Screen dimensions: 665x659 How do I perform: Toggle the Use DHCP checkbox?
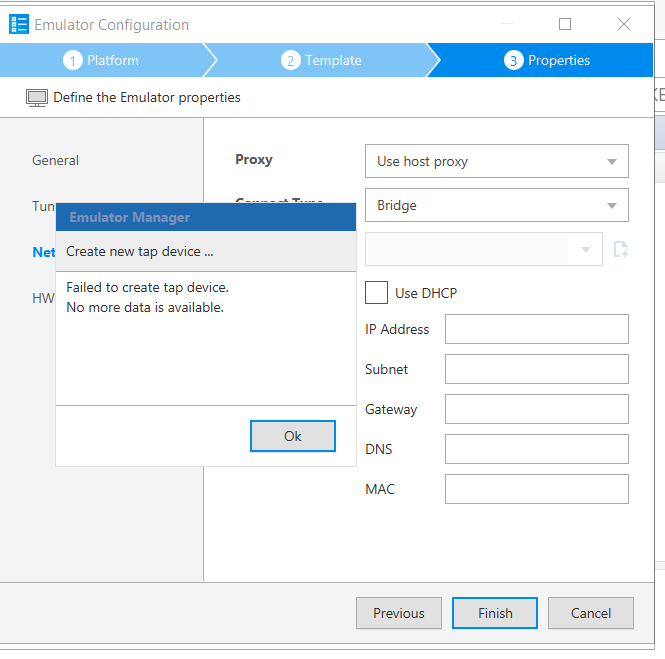tap(377, 292)
